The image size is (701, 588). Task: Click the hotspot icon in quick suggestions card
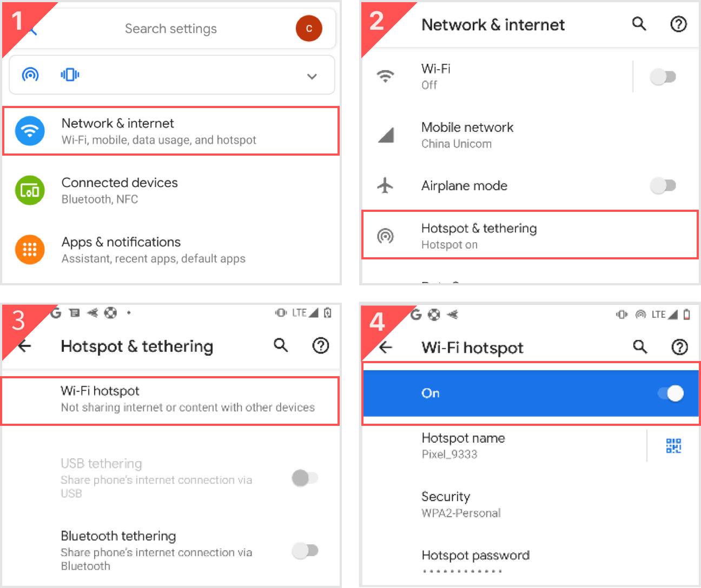click(x=30, y=75)
